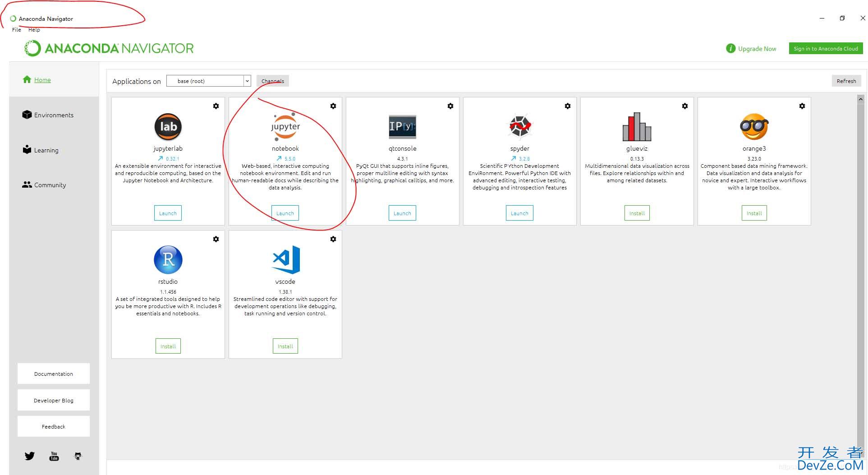Click the Applications on label
Image resolution: width=868 pixels, height=475 pixels.
tap(137, 81)
